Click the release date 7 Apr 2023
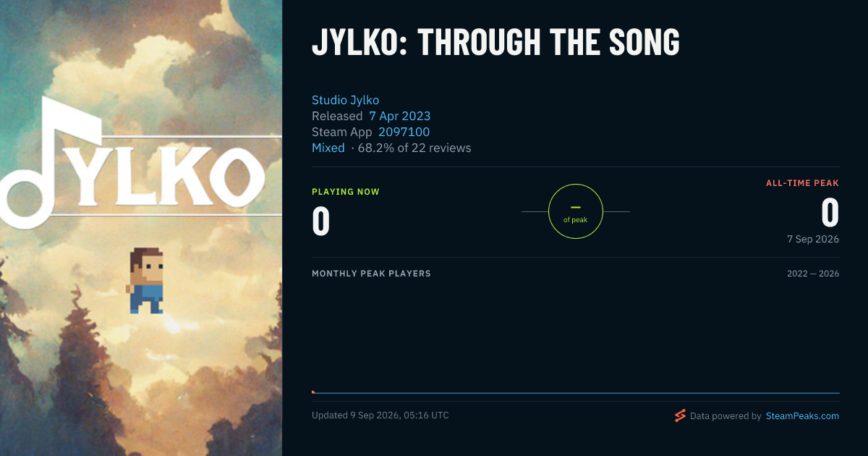The width and height of the screenshot is (868, 456). coord(399,116)
